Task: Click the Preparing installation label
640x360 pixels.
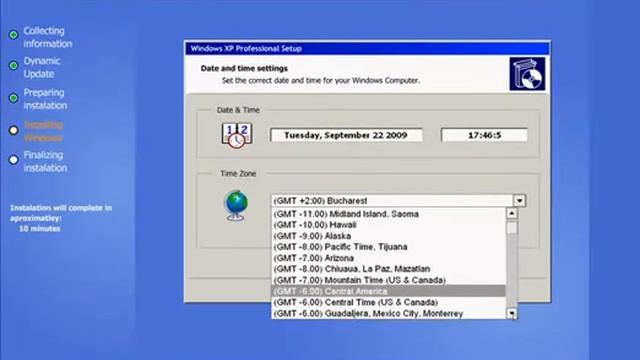Action: [x=45, y=99]
